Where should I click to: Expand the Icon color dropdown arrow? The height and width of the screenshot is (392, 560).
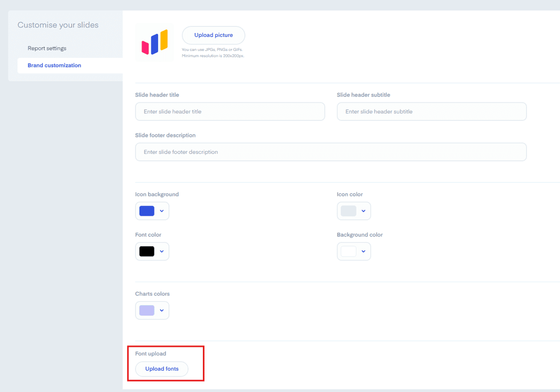click(363, 211)
